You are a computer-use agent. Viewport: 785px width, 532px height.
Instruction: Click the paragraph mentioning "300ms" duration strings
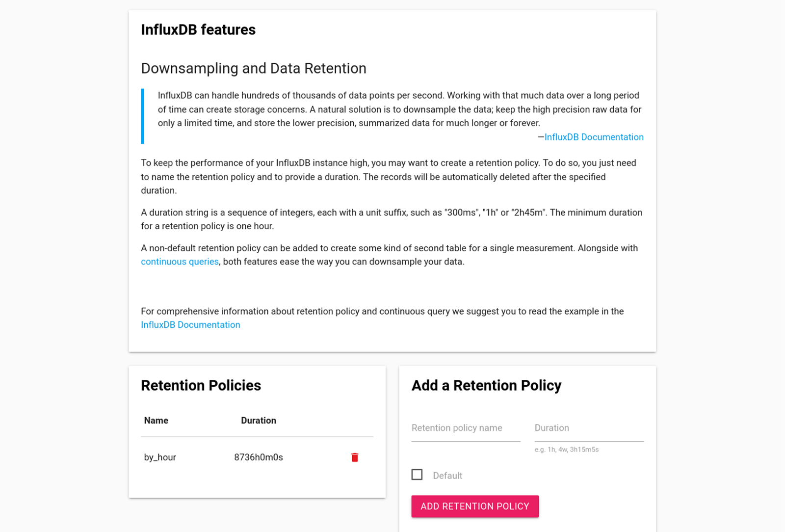click(x=392, y=219)
